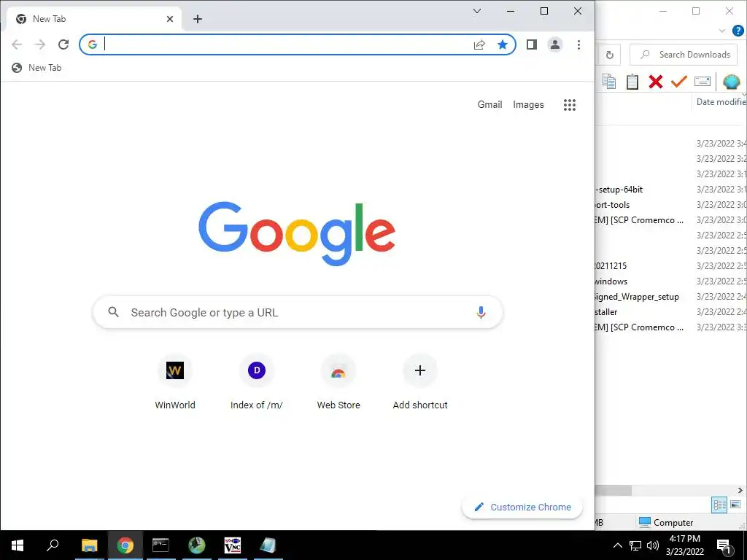Click the voice search microphone

[481, 312]
